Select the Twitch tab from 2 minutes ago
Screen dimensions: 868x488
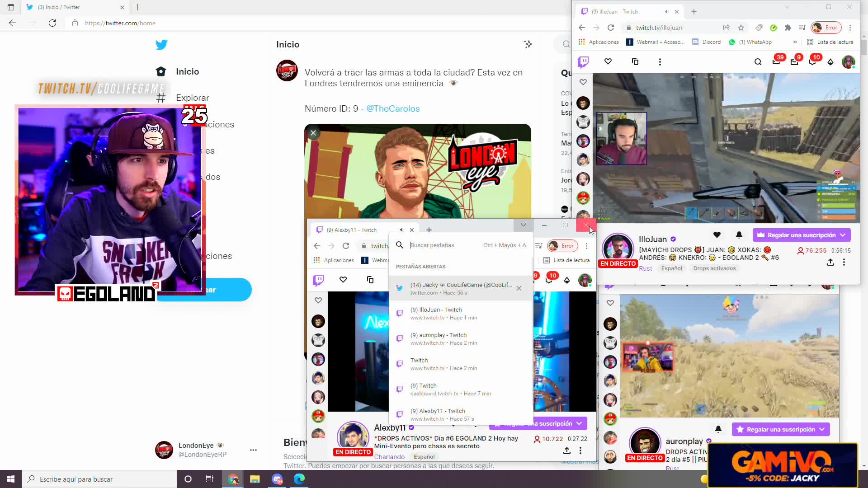click(x=461, y=364)
